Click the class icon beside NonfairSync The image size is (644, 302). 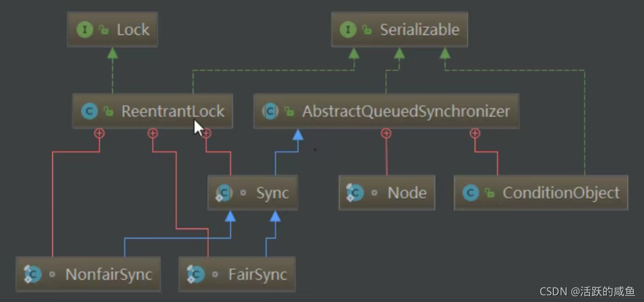click(x=33, y=274)
